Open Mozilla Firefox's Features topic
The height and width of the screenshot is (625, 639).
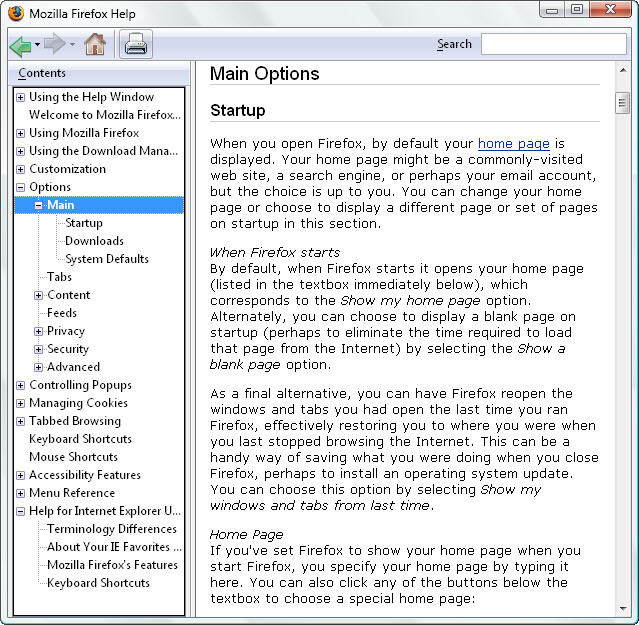point(112,565)
